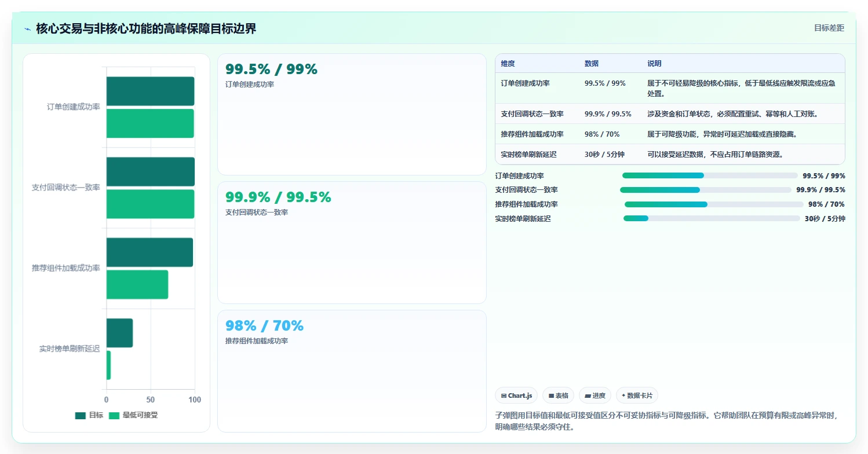Click the 实时榜单刷新延迟 label beside its progress bar
The image size is (868, 454).
point(523,219)
